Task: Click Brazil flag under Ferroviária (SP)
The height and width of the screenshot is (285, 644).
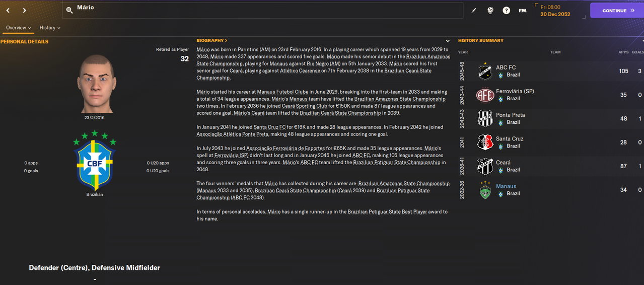Action: pos(500,99)
